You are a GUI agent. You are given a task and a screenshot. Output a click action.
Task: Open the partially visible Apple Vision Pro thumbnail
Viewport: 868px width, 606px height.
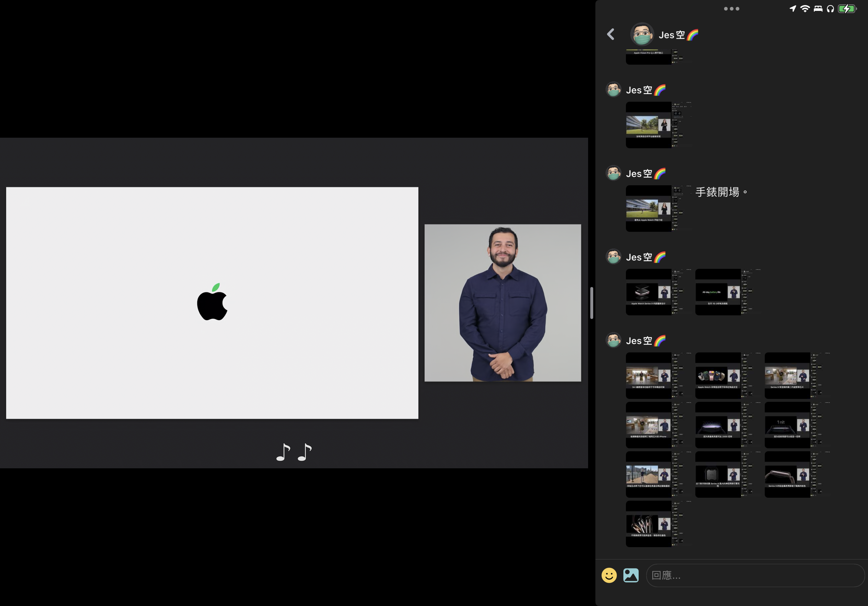pyautogui.click(x=659, y=57)
